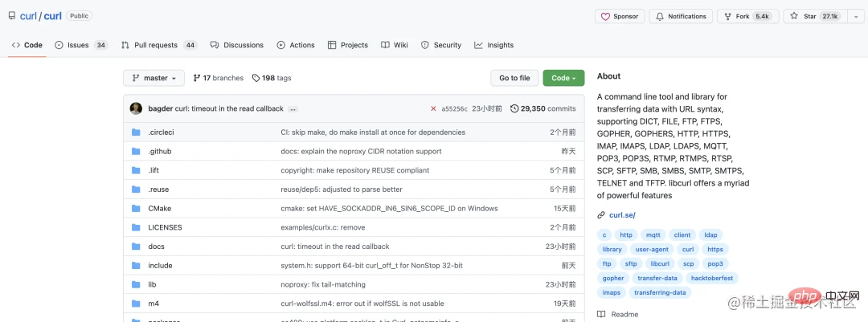Click the branches icon next to 17 branches
This screenshot has width=868, height=322.
[x=197, y=78]
